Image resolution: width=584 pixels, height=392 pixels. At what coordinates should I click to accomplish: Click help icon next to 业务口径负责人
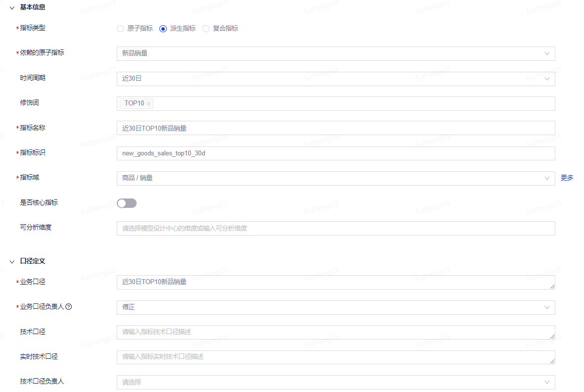[x=68, y=307]
